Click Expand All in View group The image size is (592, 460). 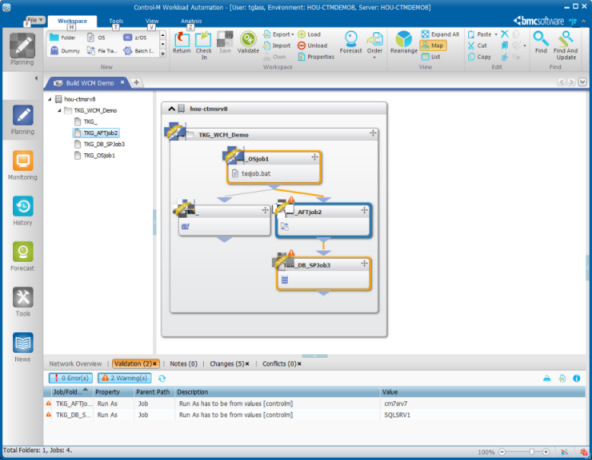(440, 34)
